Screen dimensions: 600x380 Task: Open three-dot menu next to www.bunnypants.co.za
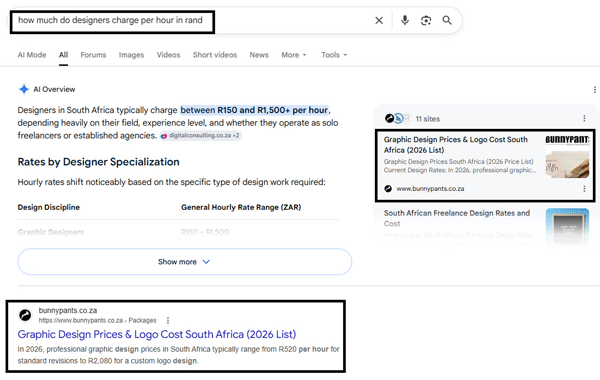tap(584, 189)
